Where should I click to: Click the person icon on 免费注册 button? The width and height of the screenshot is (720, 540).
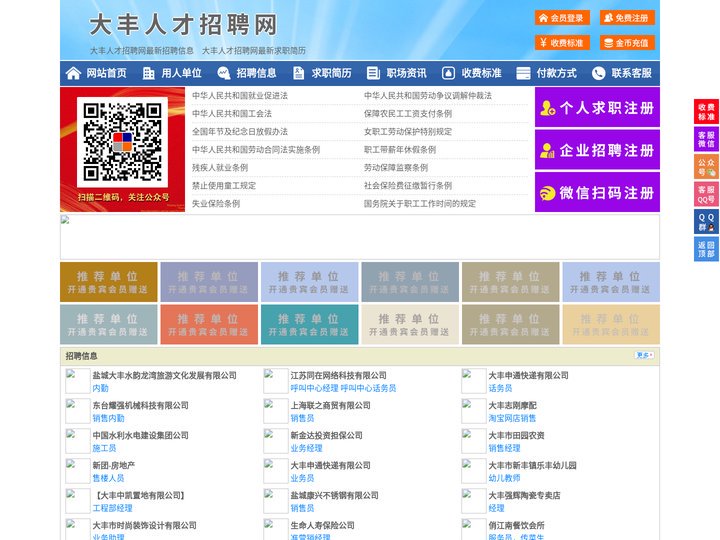608,18
